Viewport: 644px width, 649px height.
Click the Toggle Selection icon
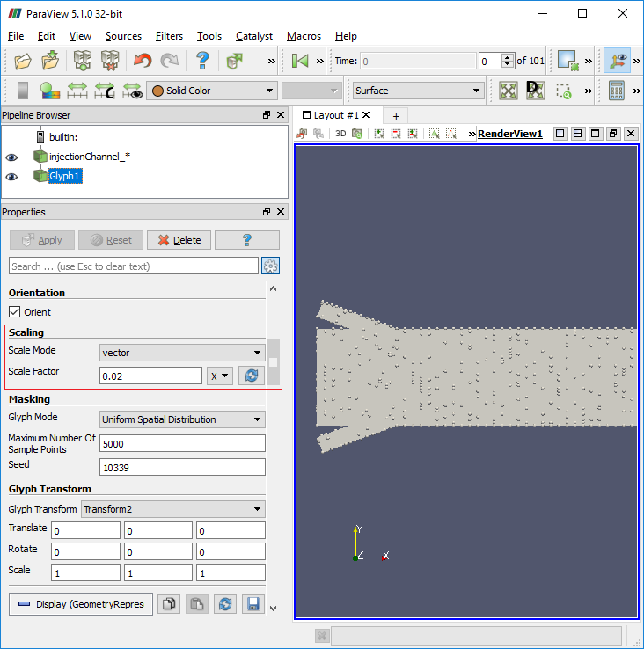point(413,134)
